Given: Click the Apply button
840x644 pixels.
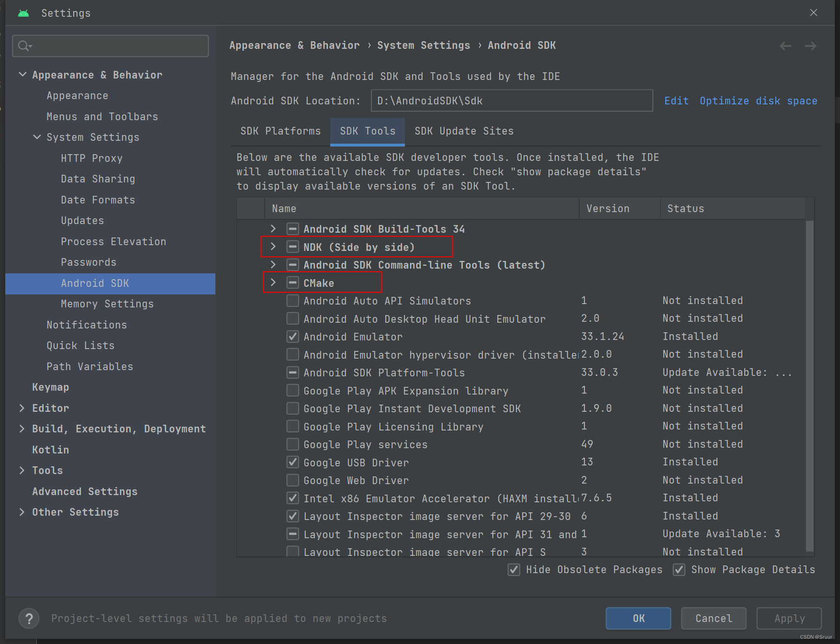Looking at the screenshot, I should point(789,618).
